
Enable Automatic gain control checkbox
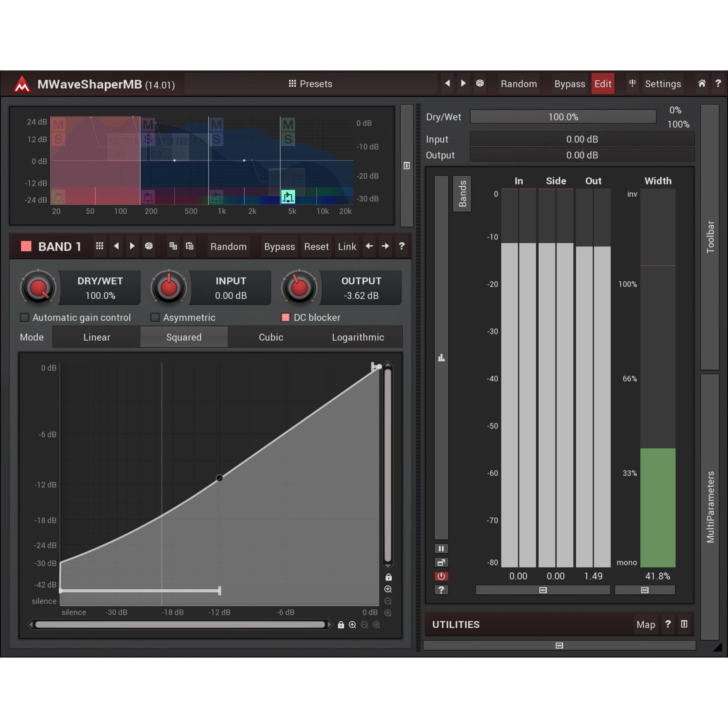[24, 317]
